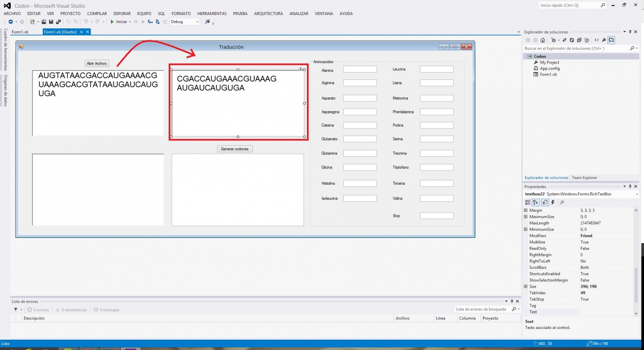Viewport: 644px width, 350px height.
Task: Toggle the pin on the Propiedades panel
Action: [630, 186]
